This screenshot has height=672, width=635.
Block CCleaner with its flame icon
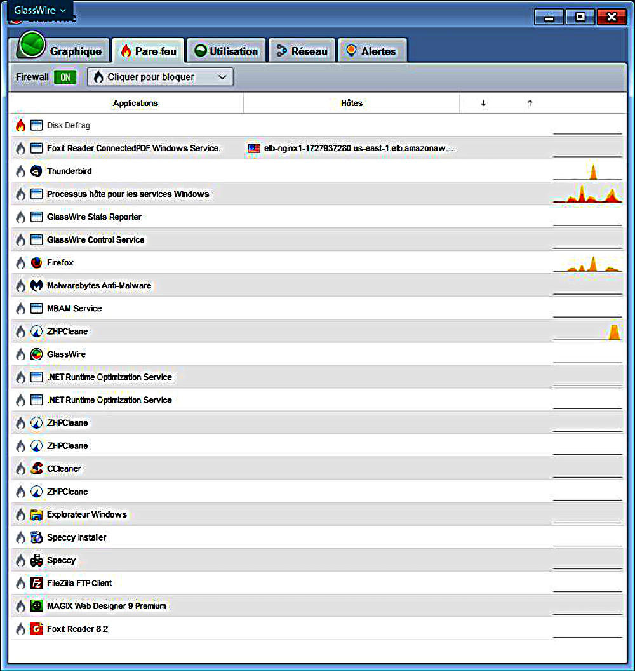20,469
